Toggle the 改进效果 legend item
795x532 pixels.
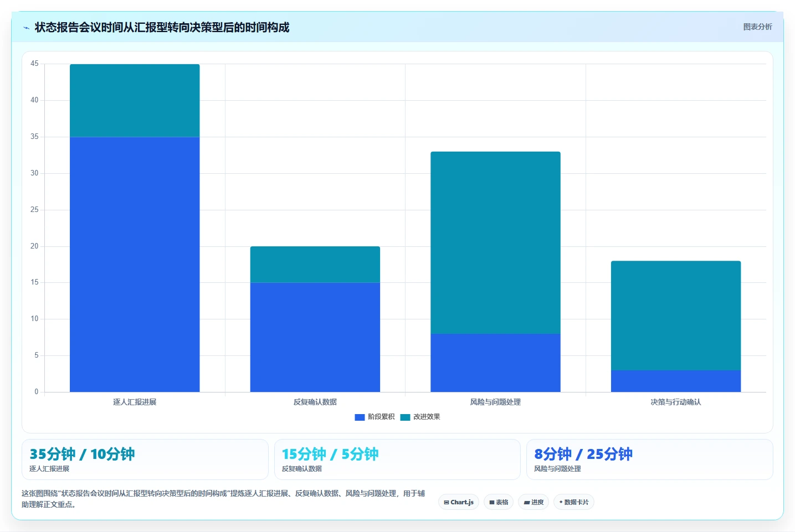[420, 417]
